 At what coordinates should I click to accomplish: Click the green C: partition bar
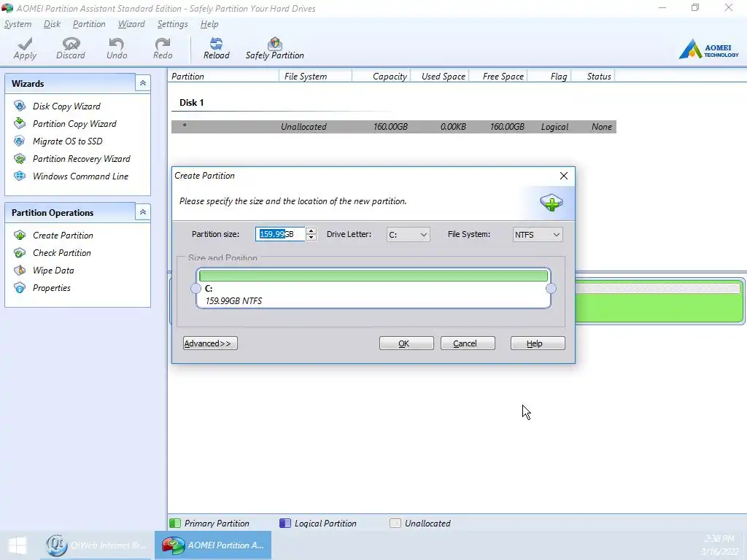tap(373, 276)
